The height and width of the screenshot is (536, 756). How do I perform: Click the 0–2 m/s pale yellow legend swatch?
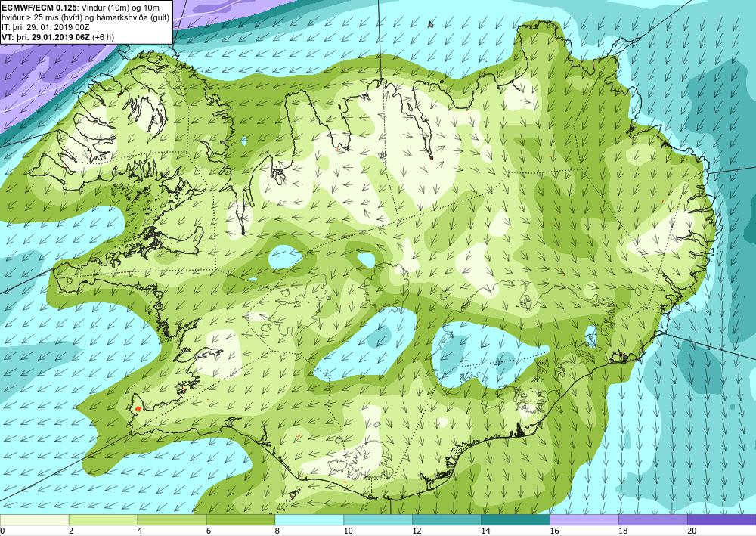[34, 520]
